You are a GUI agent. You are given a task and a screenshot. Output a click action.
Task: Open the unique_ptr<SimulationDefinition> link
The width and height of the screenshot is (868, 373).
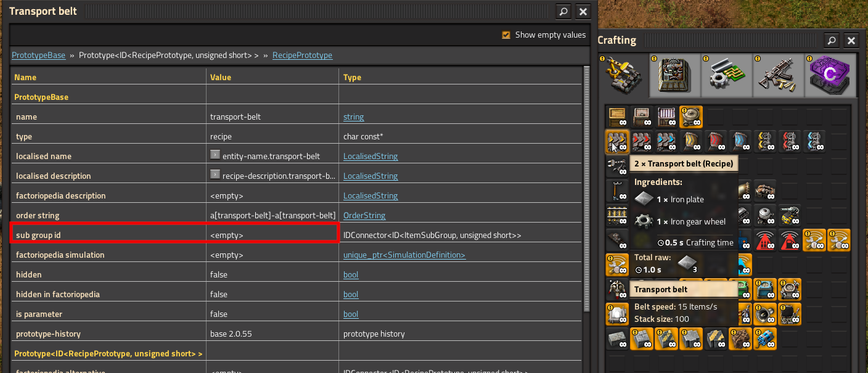click(404, 255)
